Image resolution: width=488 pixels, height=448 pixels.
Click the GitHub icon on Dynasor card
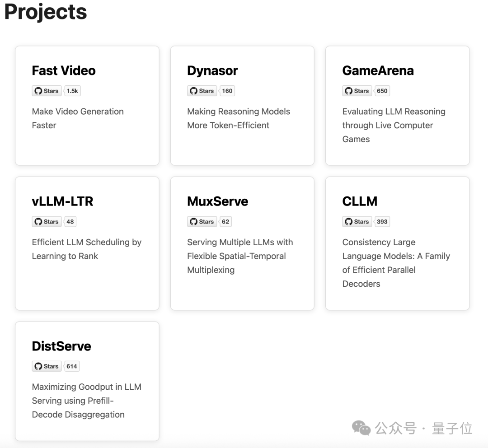tap(193, 91)
